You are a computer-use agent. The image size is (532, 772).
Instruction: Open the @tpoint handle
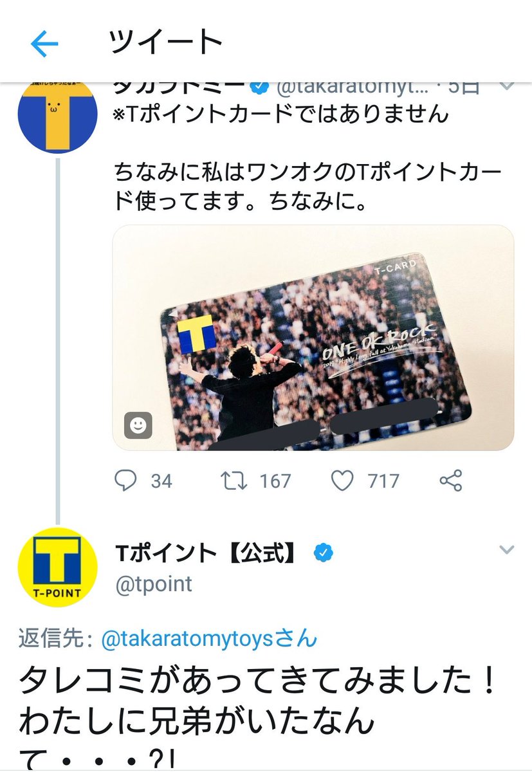click(x=154, y=584)
